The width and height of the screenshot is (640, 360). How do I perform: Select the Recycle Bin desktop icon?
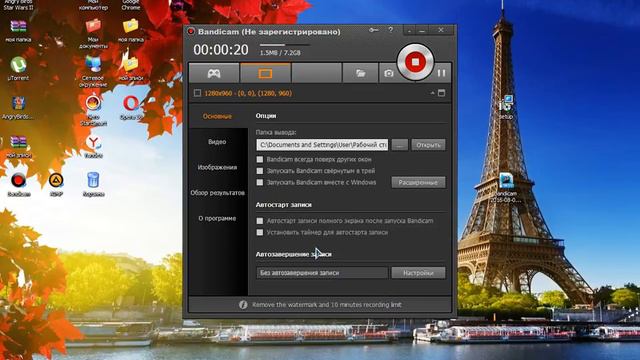pos(93,184)
